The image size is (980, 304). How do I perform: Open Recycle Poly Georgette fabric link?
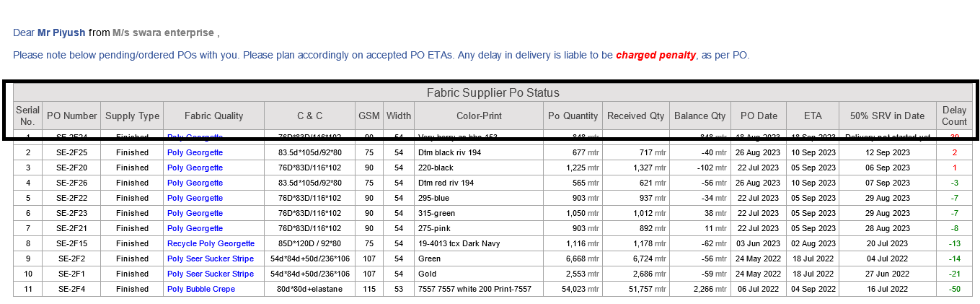coord(211,243)
